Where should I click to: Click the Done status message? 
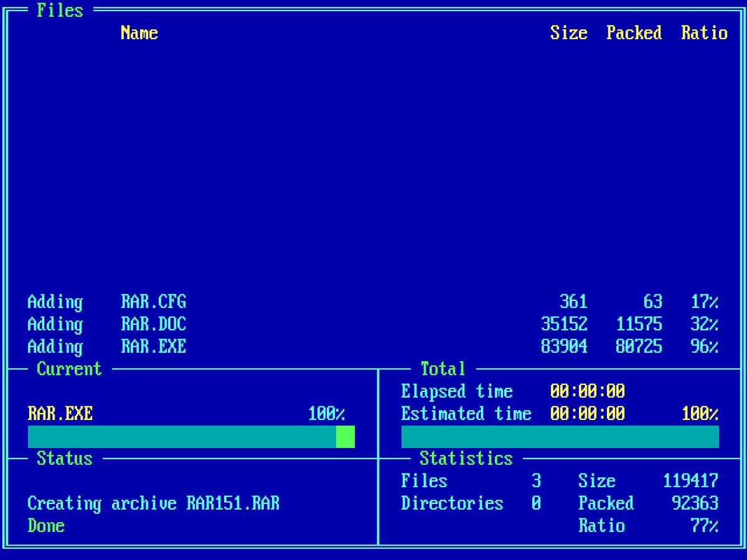(x=46, y=526)
